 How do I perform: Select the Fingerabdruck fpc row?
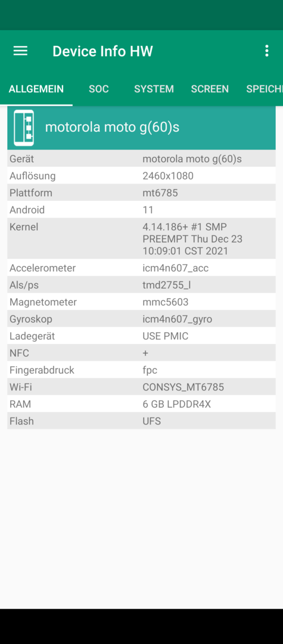click(x=141, y=370)
